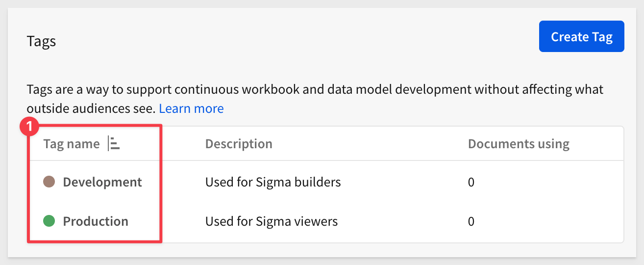Screen dimensions: 644x265
Task: Click the "Used for Sigma builders" description
Action: pyautogui.click(x=273, y=182)
